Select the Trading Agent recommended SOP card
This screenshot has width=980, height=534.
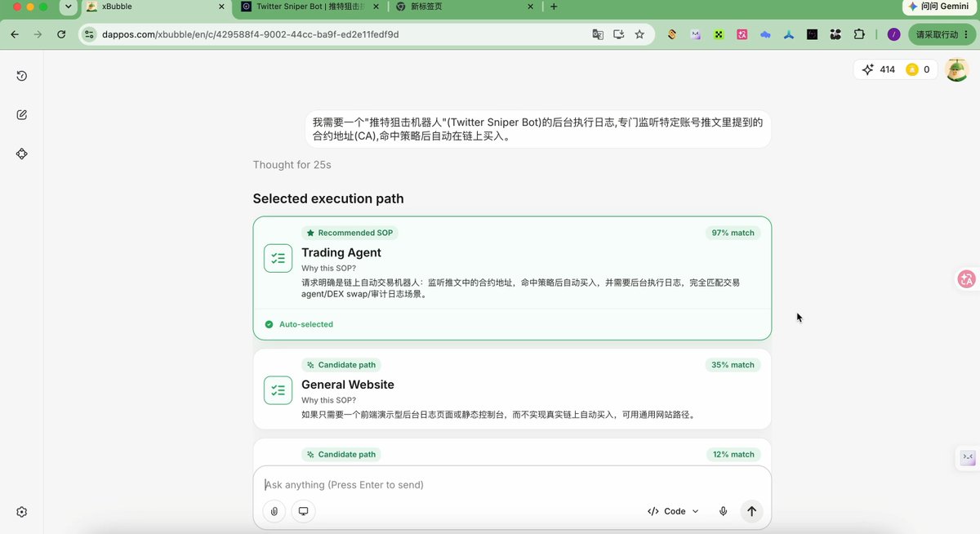tap(512, 278)
